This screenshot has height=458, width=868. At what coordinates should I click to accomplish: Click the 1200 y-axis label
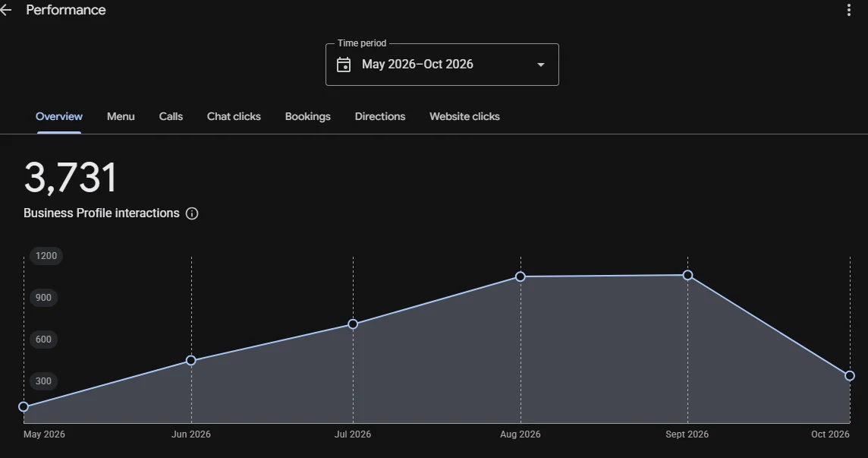46,256
